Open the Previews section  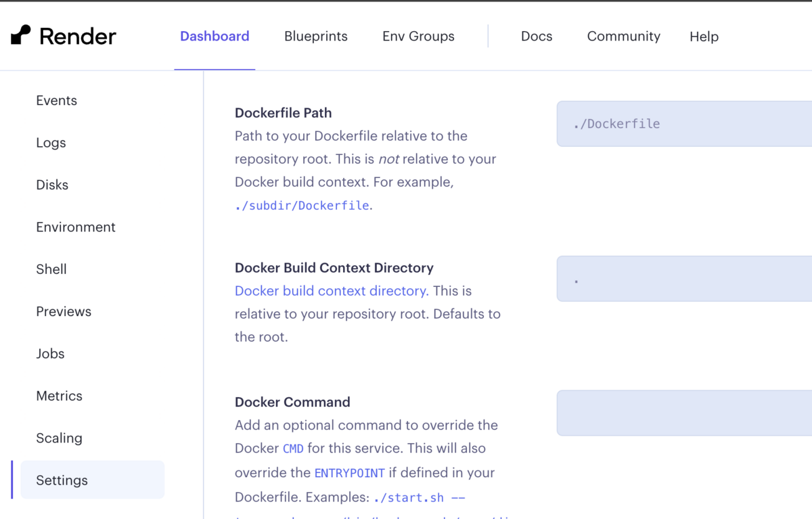(x=64, y=311)
